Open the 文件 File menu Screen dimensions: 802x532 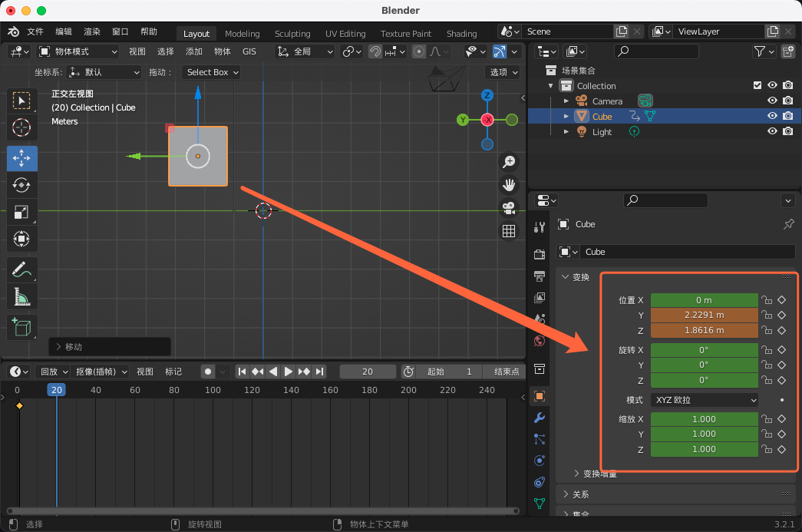pyautogui.click(x=35, y=31)
